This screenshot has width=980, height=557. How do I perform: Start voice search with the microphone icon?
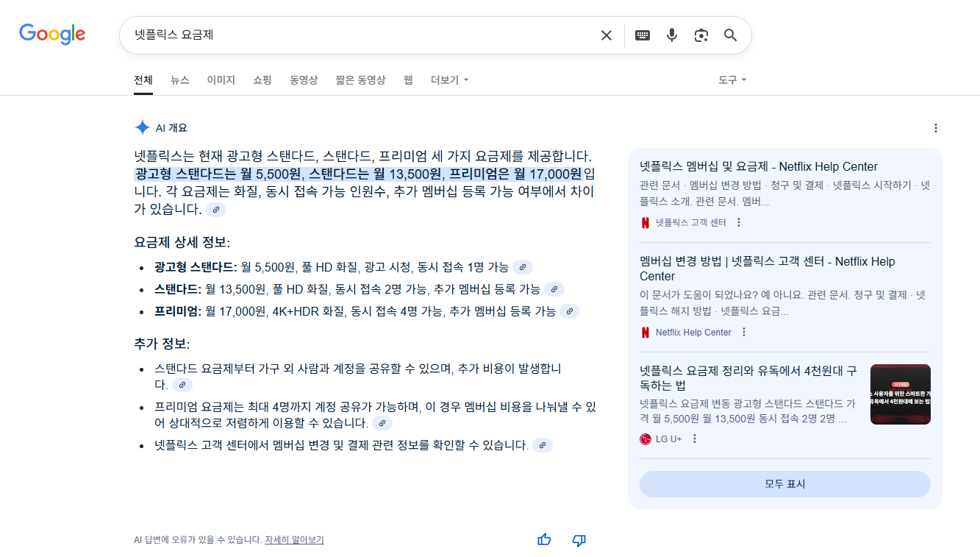pyautogui.click(x=672, y=35)
